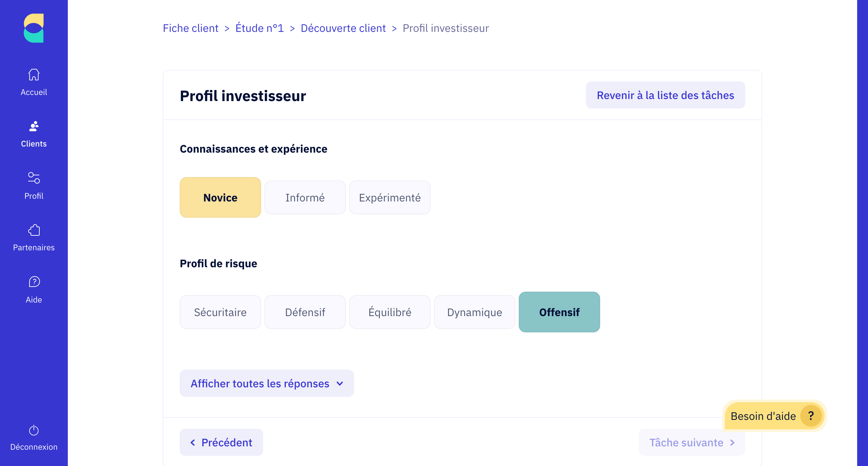Click the Partenaires puzzle icon
The height and width of the screenshot is (466, 868).
pyautogui.click(x=34, y=230)
